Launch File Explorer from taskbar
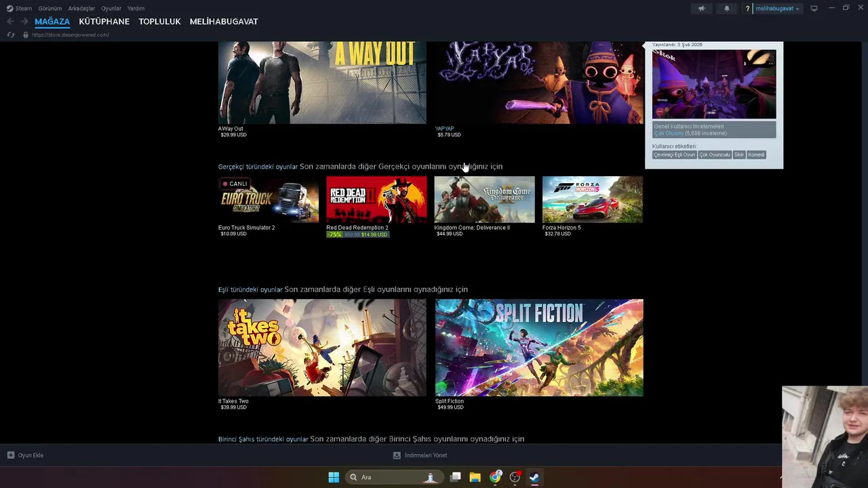 tap(475, 477)
